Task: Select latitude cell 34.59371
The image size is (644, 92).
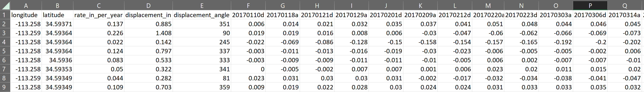Action: (x=58, y=24)
